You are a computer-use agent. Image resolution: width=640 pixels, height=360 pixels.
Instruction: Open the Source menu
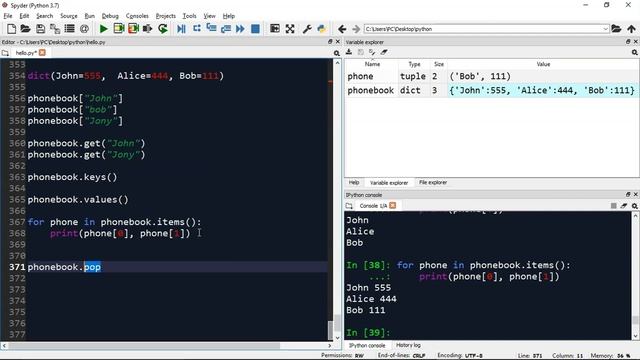(69, 16)
